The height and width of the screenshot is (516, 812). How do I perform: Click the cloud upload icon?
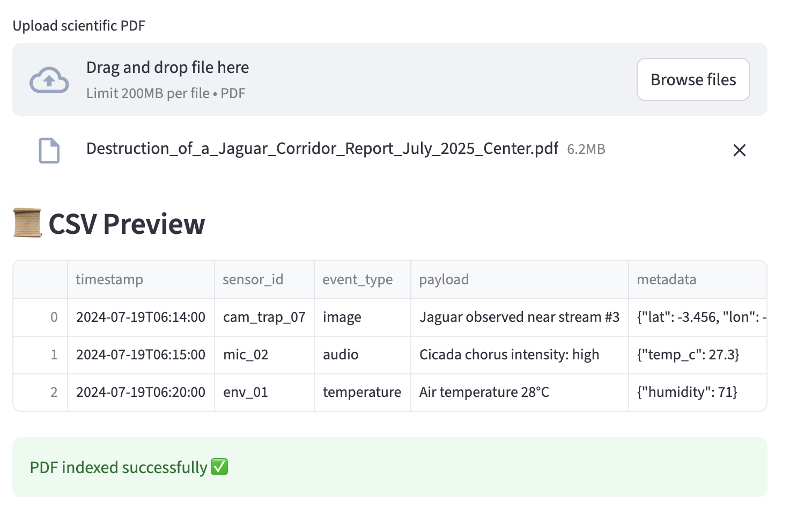coord(49,80)
